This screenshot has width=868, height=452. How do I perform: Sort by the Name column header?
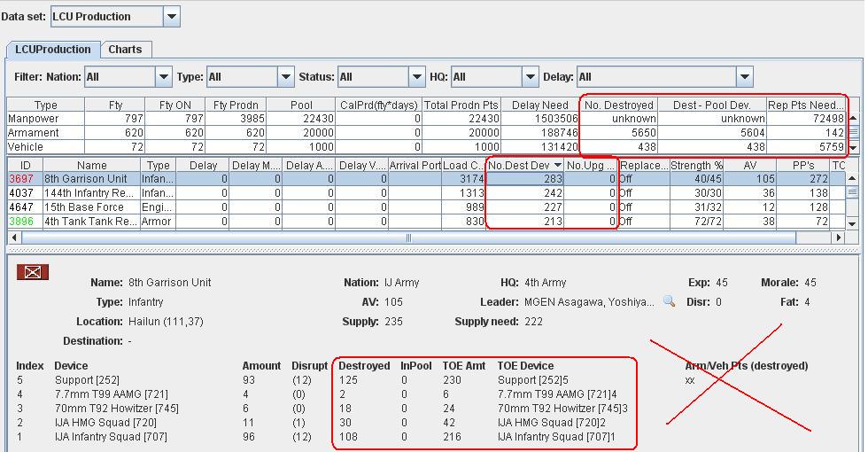click(x=92, y=165)
